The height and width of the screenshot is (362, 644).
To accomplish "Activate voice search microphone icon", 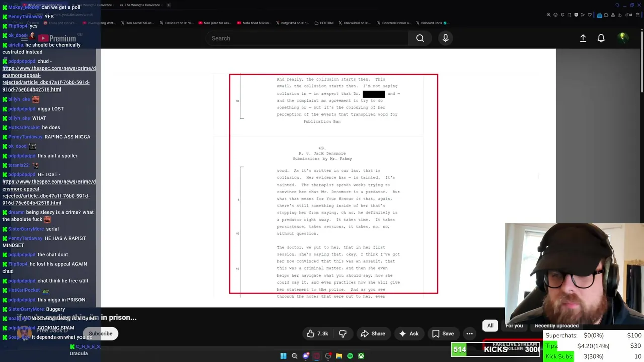I will click(x=445, y=38).
